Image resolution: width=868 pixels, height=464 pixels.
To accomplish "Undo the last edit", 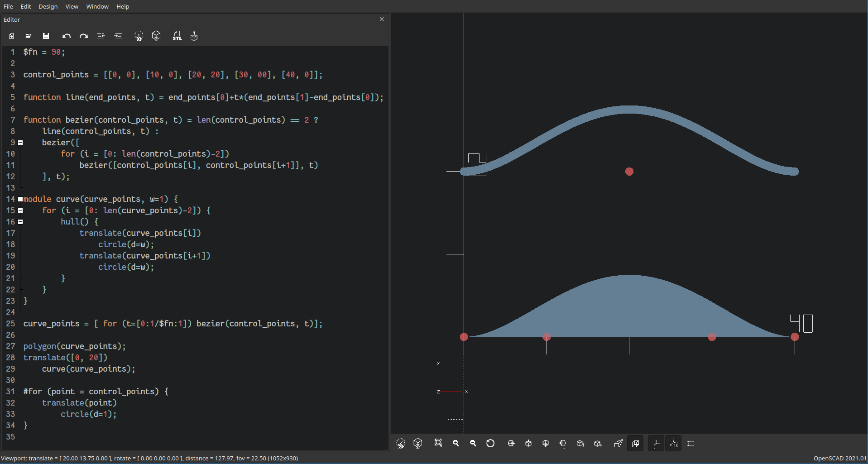I will (67, 36).
